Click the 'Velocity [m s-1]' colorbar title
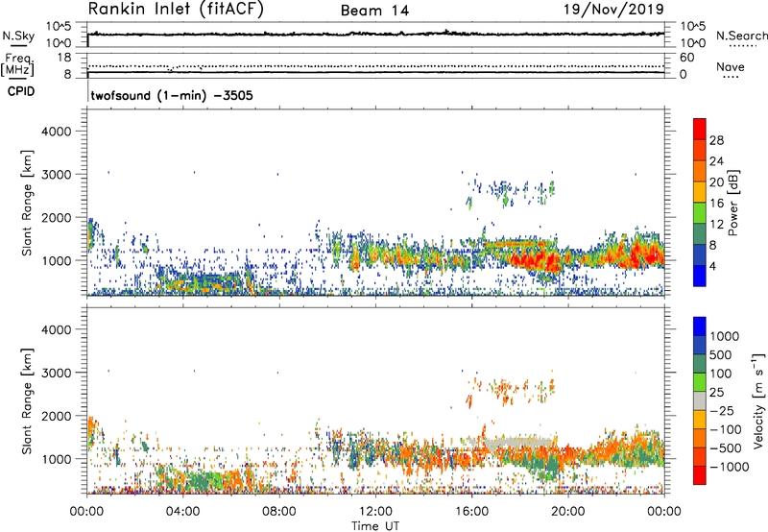 pos(758,400)
